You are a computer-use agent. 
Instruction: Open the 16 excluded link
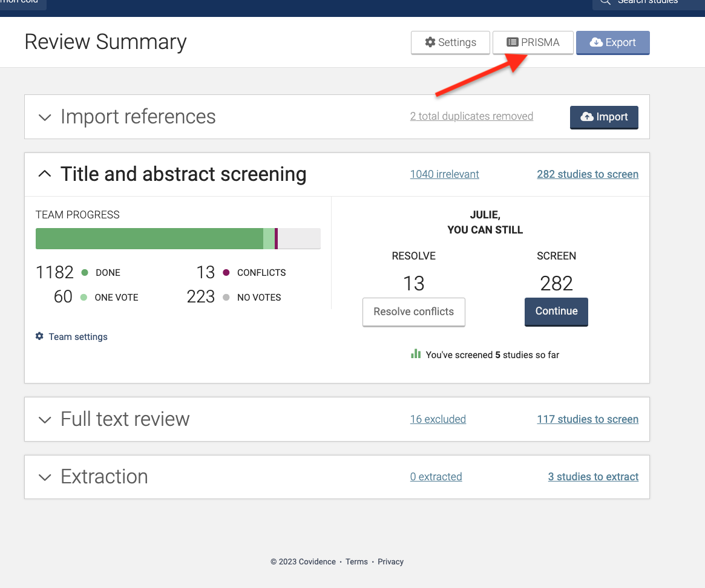(438, 419)
